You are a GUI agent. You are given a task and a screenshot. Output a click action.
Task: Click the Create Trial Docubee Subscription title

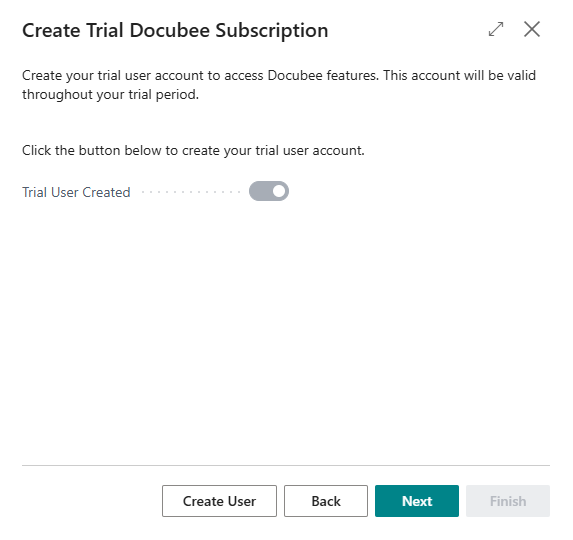pos(175,30)
